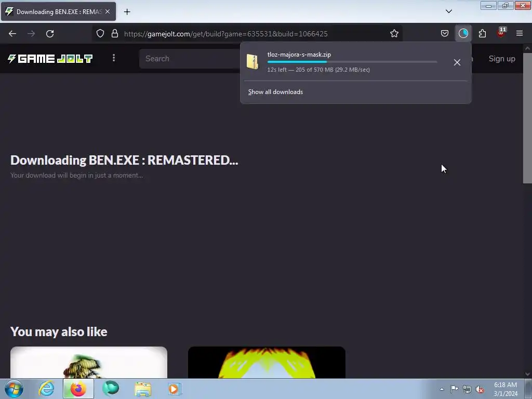Cancel the tloz-majora-s-mask.zip download
This screenshot has height=399, width=532.
[x=457, y=62]
